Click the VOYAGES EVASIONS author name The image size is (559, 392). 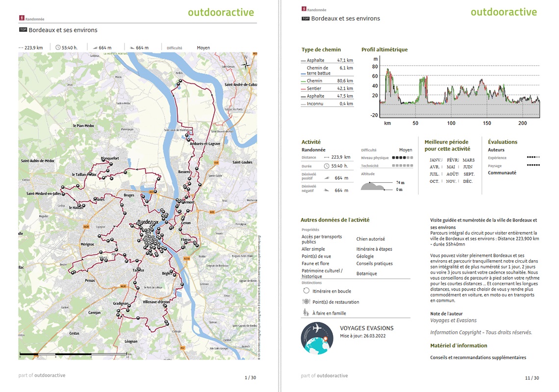point(366,328)
